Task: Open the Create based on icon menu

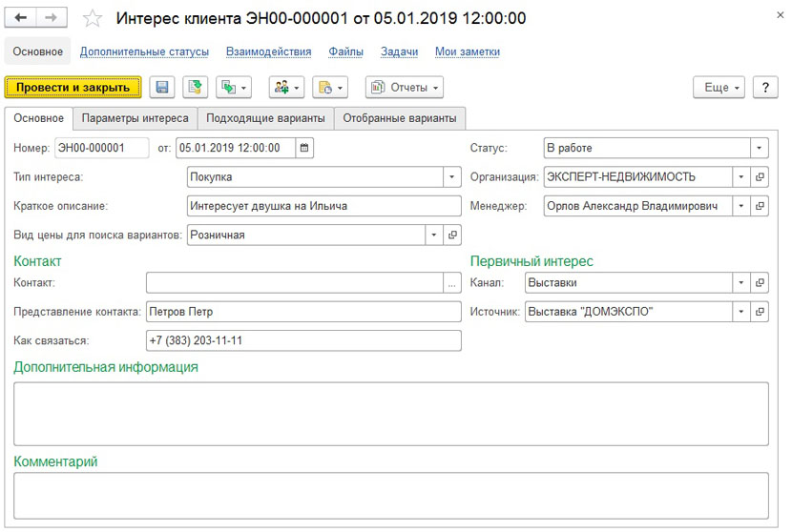Action: click(x=234, y=88)
